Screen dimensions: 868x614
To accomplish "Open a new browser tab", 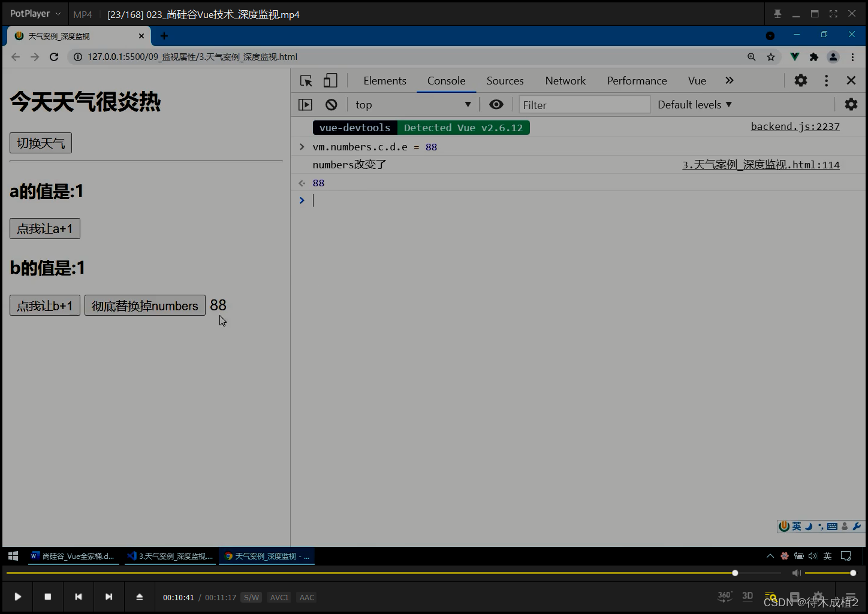I will click(x=164, y=36).
